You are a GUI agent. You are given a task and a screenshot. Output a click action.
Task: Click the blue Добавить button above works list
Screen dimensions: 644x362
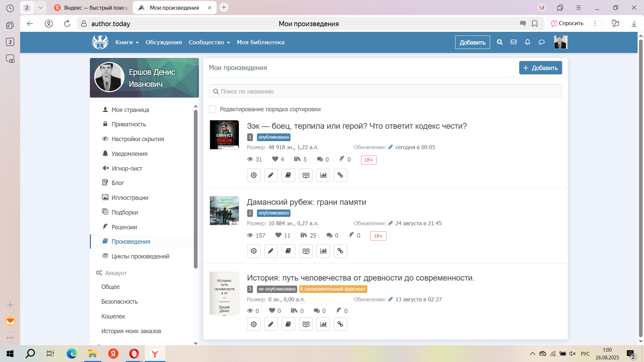[x=540, y=68]
